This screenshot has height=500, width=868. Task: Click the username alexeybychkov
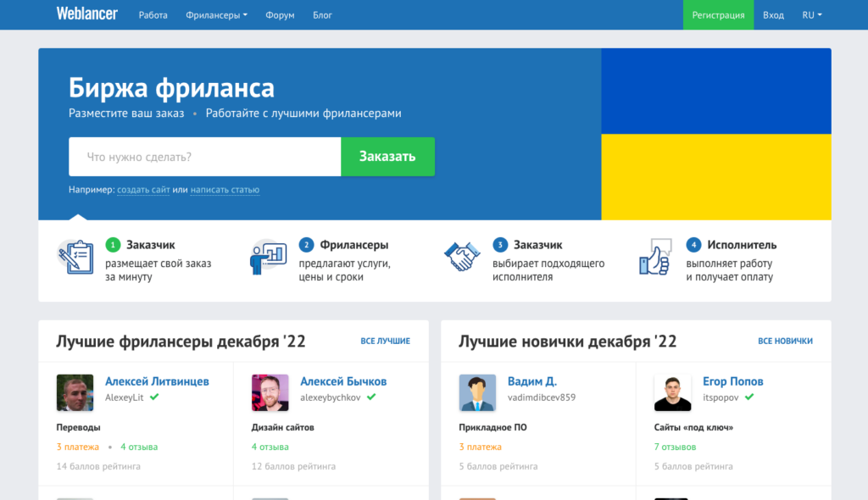pos(331,397)
